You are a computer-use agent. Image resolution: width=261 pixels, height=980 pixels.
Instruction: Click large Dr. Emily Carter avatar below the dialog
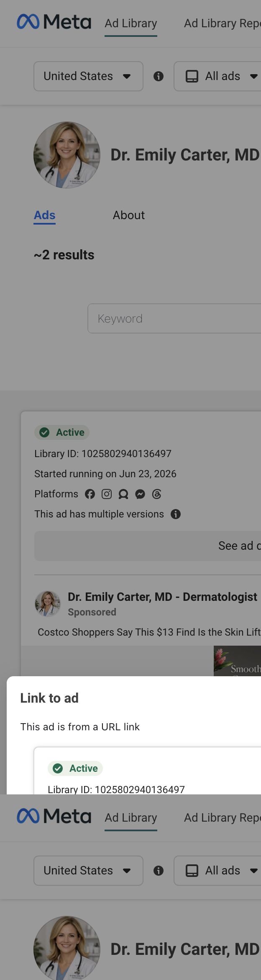(x=67, y=948)
